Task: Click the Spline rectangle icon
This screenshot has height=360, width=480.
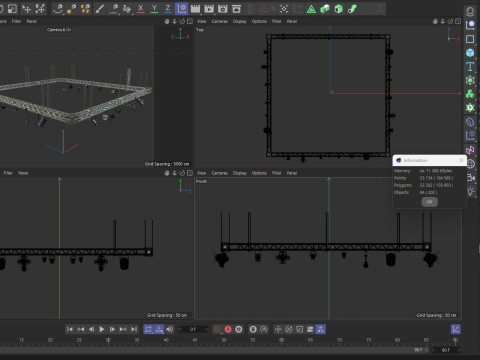Action: tap(470, 39)
